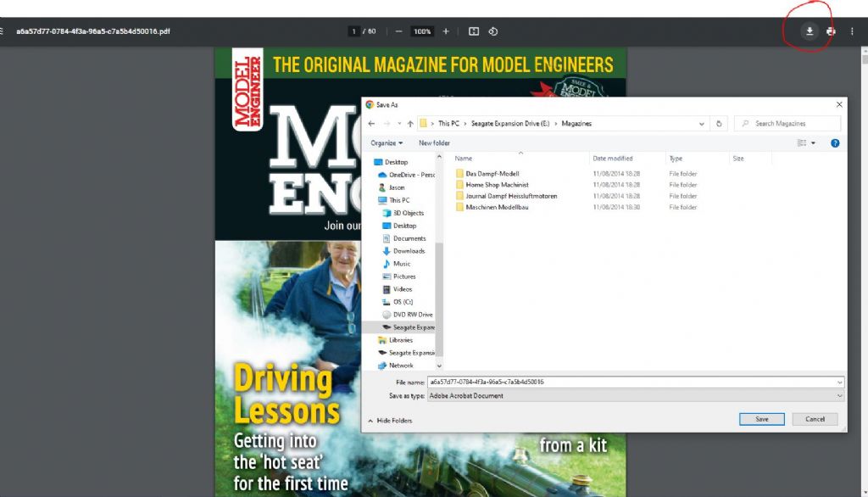The width and height of the screenshot is (868, 497).
Task: Refresh the Magazines folder view
Action: pyautogui.click(x=719, y=124)
